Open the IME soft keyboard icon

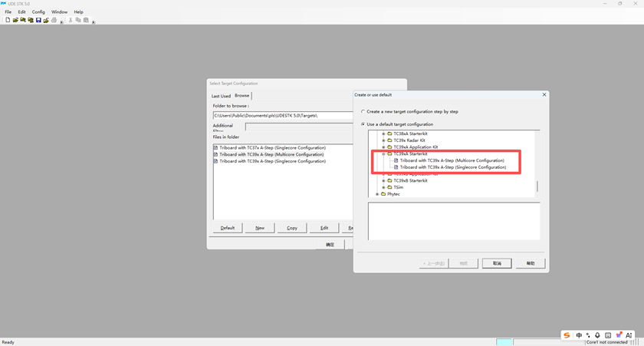point(608,335)
